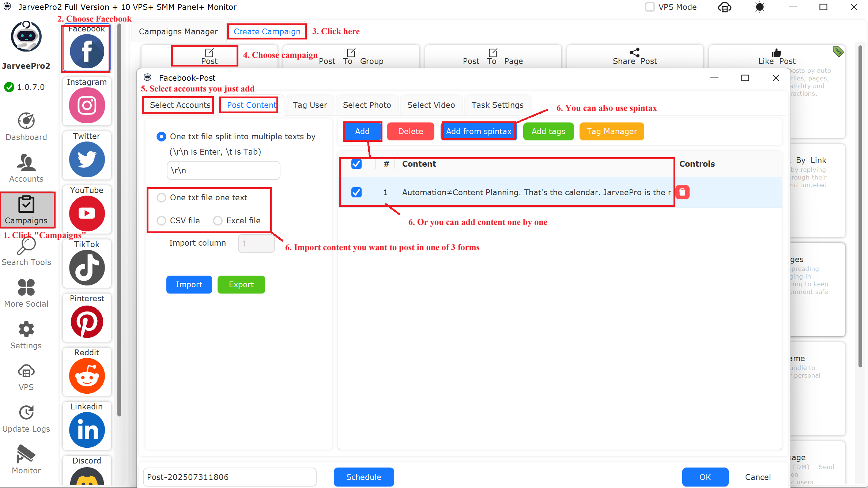Click the campaign name field Post-202507311806
Image resolution: width=868 pixels, height=488 pixels.
point(230,477)
